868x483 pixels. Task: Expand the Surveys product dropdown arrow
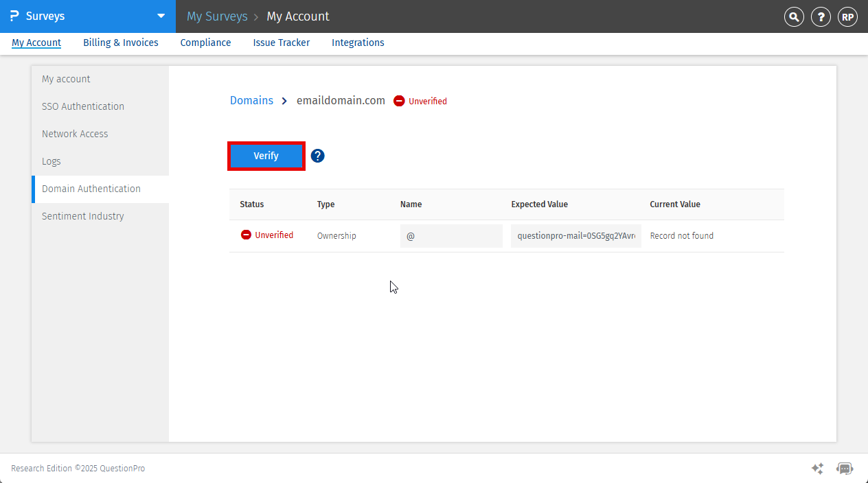[x=161, y=16]
